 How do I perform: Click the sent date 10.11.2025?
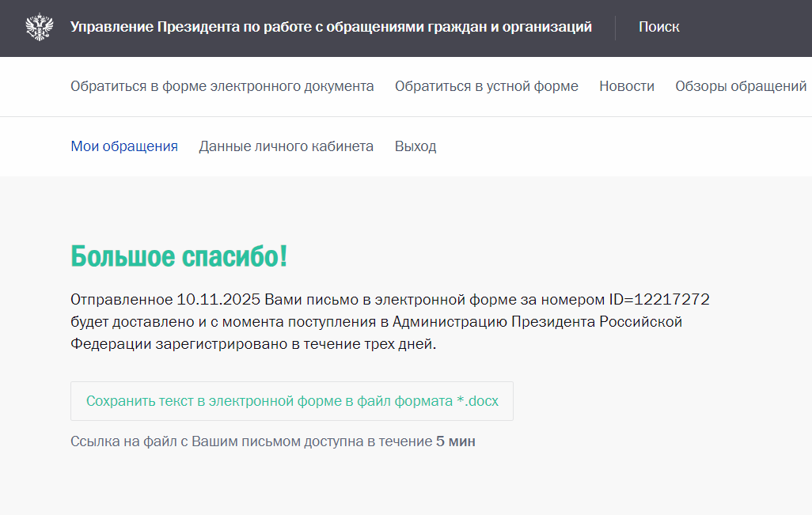[x=218, y=300]
